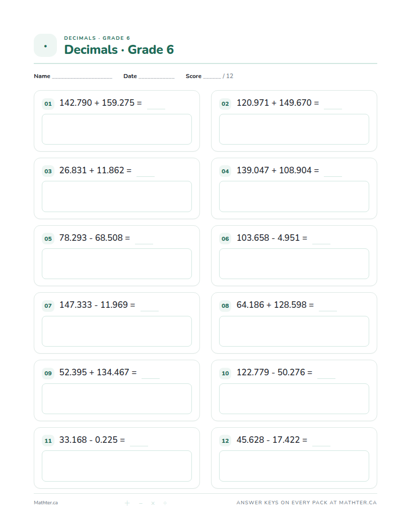Click the Score blank before '/ 12'
This screenshot has width=411, height=532.
(x=212, y=78)
